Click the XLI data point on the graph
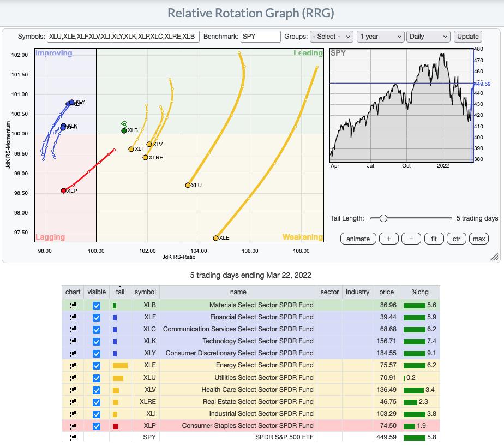Screen dimensions: 504x446 pos(131,150)
